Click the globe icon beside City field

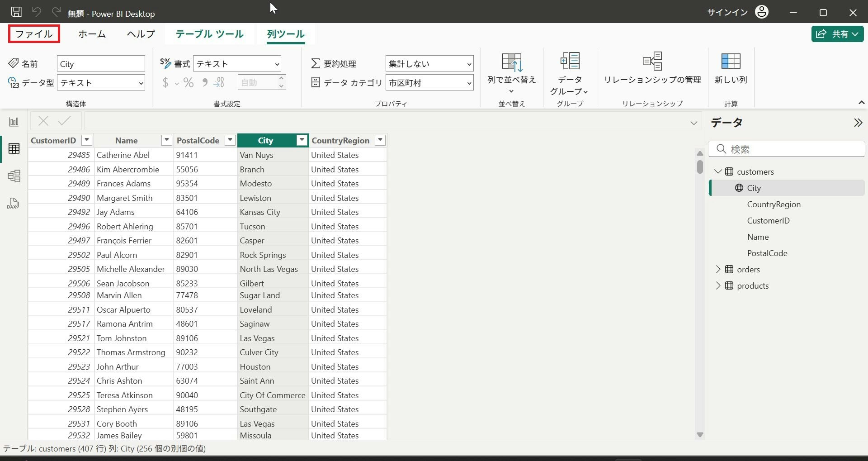739,188
